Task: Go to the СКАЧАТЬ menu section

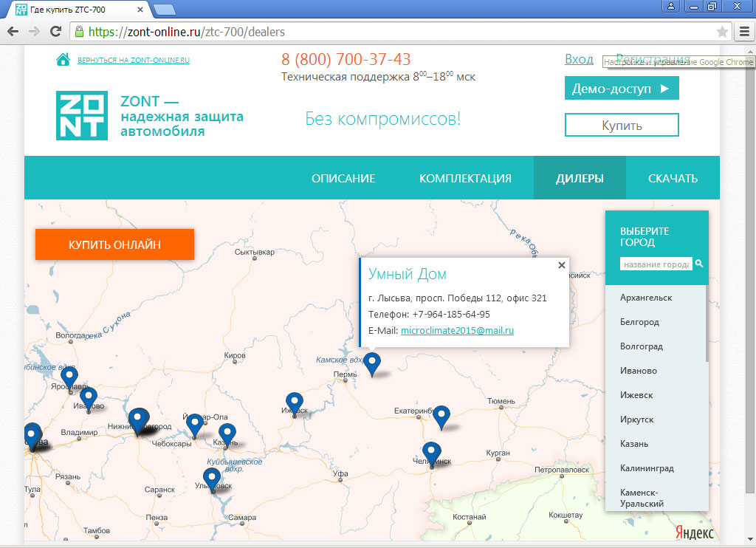Action: click(673, 178)
